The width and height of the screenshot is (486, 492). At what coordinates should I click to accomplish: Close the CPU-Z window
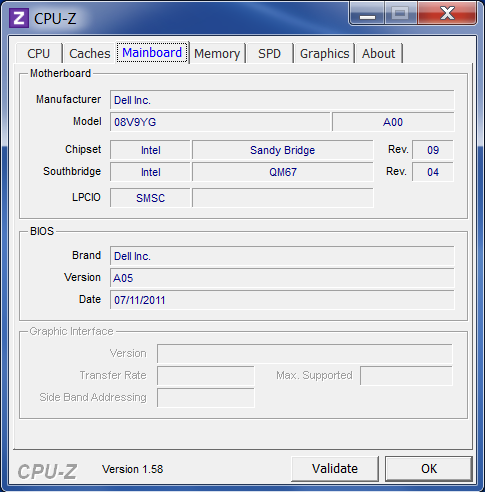tap(447, 13)
